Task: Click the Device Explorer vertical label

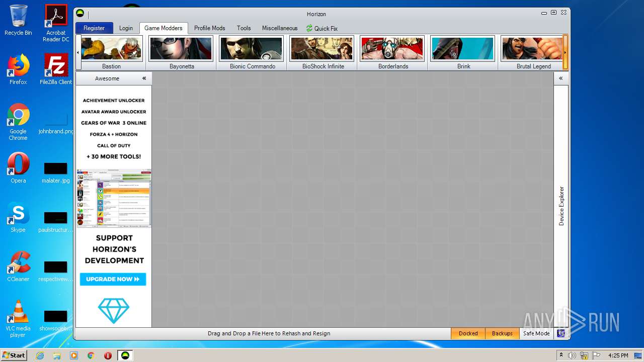Action: [561, 206]
